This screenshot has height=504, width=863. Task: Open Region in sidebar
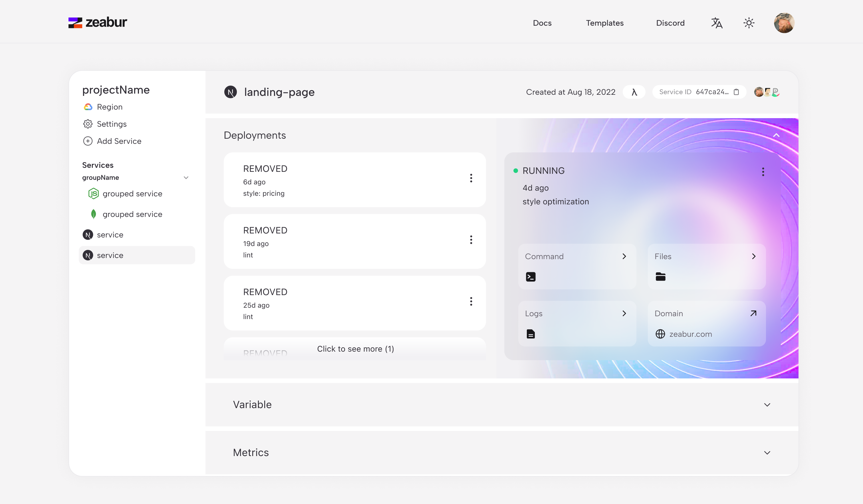point(110,107)
